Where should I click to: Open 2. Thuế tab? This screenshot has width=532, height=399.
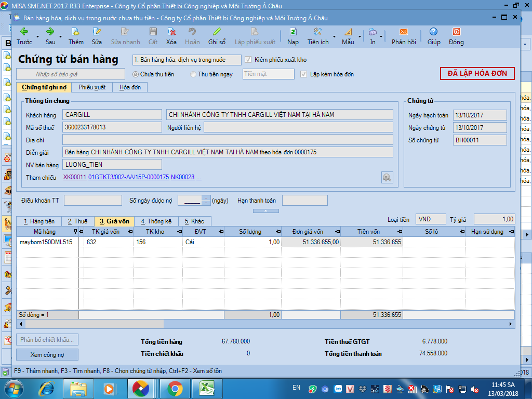click(78, 221)
